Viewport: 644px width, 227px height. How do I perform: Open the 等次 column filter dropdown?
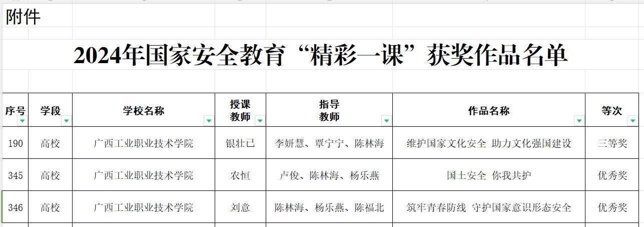click(632, 121)
